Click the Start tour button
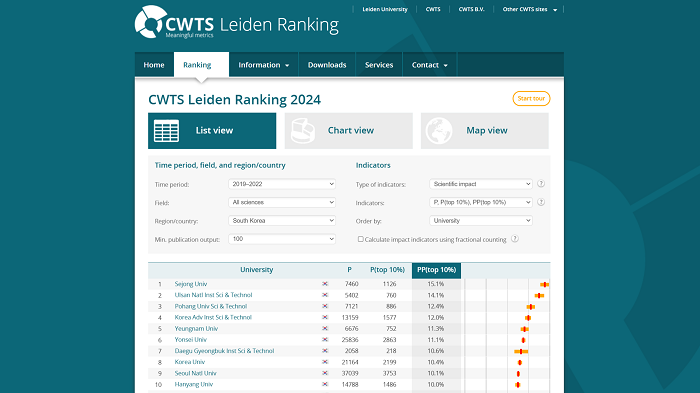This screenshot has width=700, height=393. (x=531, y=98)
